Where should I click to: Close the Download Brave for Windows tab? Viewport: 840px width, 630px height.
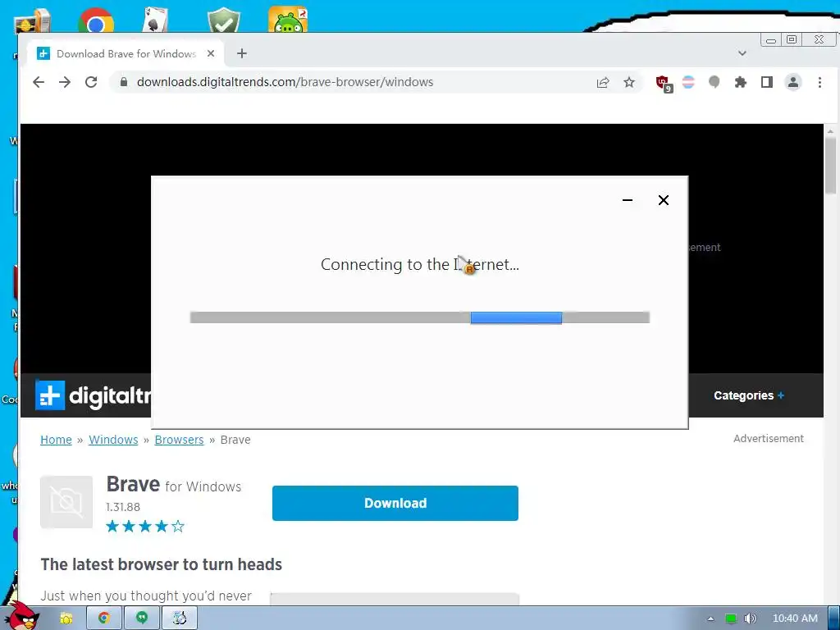[x=211, y=53]
